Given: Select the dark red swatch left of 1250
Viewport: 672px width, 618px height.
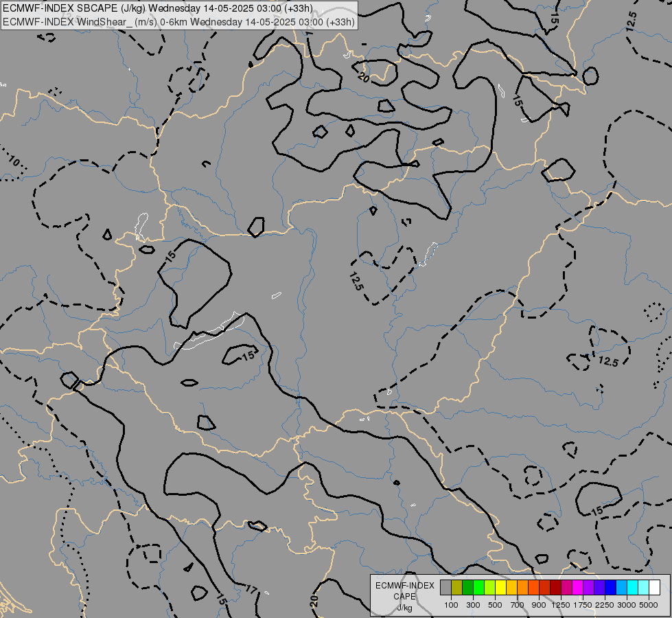Looking at the screenshot, I should 556,587.
